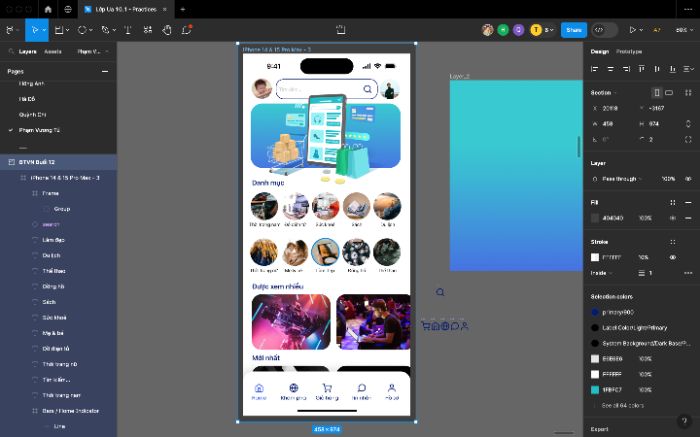Image resolution: width=700 pixels, height=437 pixels.
Task: Select the Move tool
Action: click(x=34, y=30)
